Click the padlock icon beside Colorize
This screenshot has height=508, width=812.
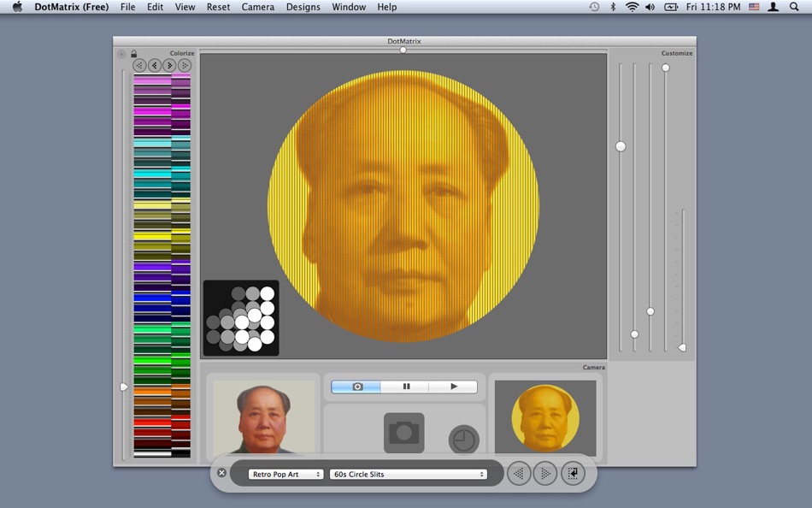pos(133,53)
